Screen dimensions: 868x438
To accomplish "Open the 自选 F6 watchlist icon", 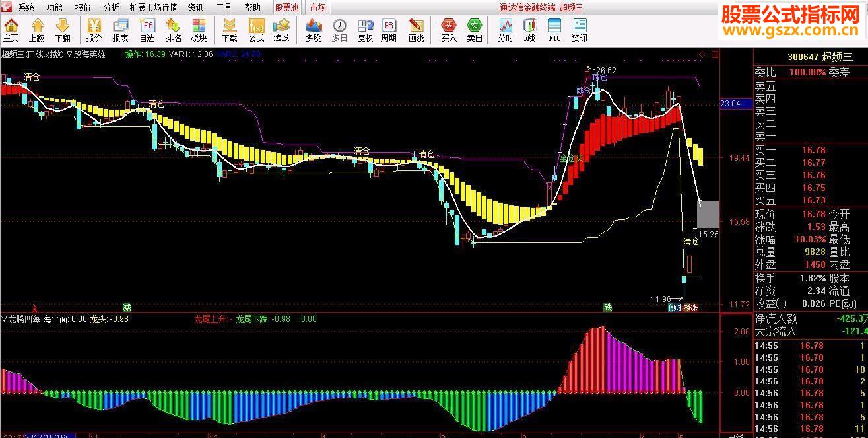I will point(147,30).
